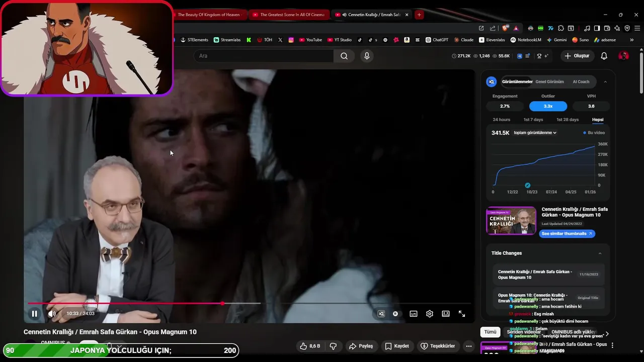Click the Engagement 2.7% value

505,106
